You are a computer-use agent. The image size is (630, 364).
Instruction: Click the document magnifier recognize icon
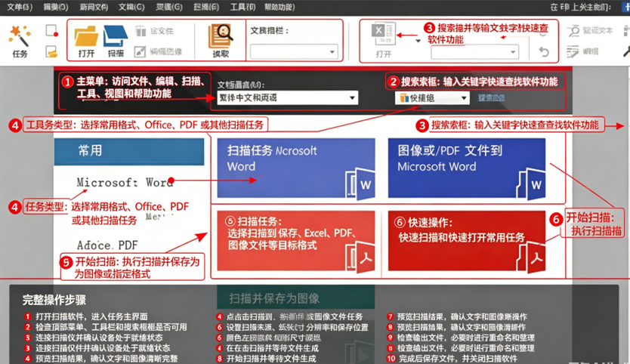click(x=220, y=36)
